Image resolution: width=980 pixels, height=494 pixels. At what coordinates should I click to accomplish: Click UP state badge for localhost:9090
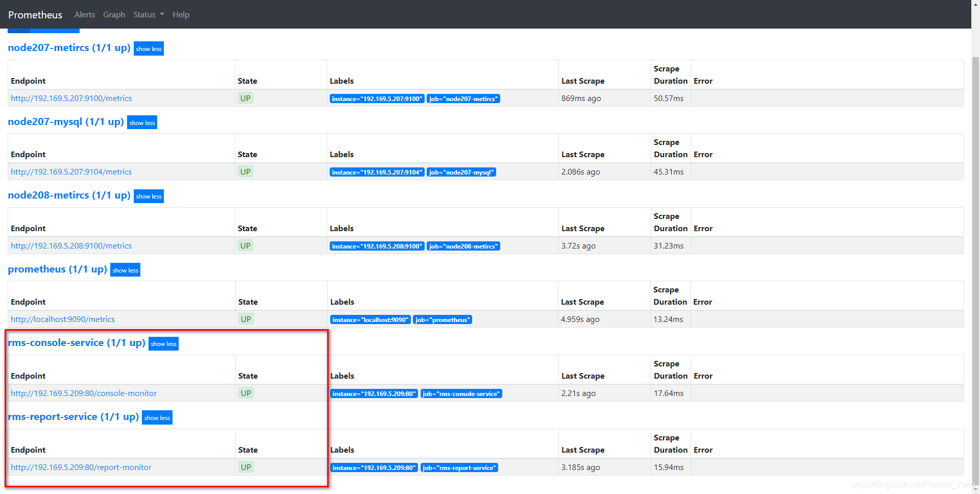click(246, 319)
